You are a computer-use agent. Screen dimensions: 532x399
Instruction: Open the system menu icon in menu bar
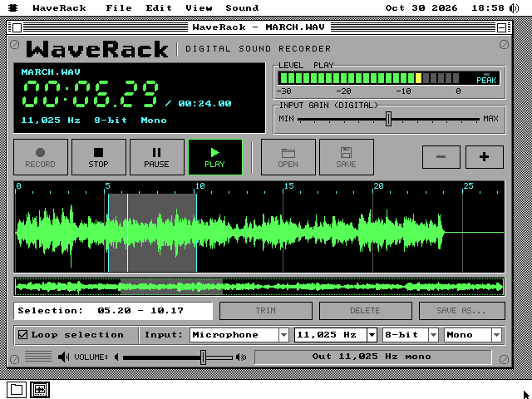click(13, 7)
